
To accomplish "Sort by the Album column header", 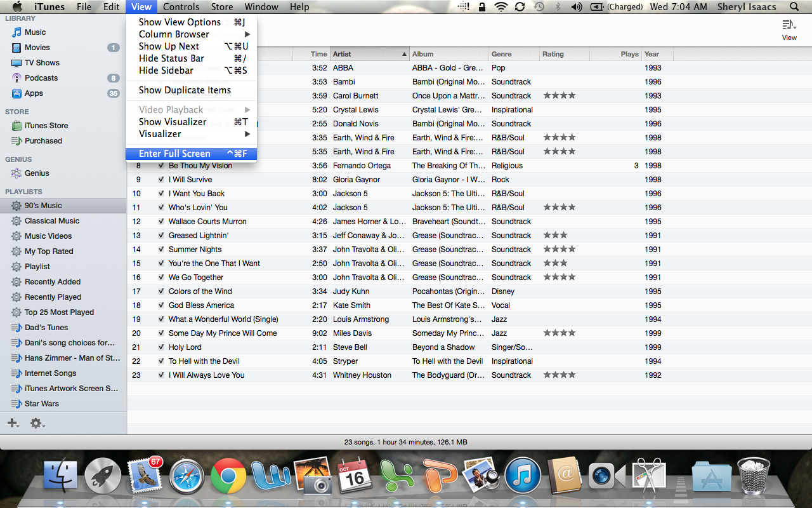I will click(x=449, y=55).
